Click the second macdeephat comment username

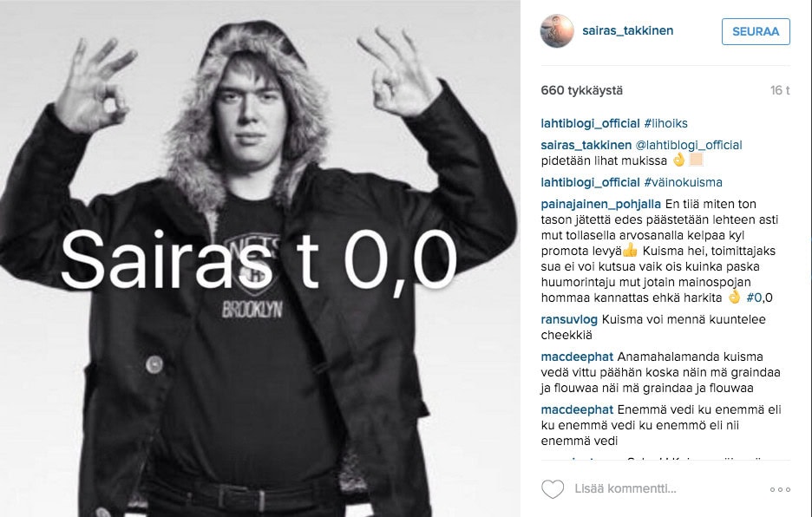pos(577,409)
